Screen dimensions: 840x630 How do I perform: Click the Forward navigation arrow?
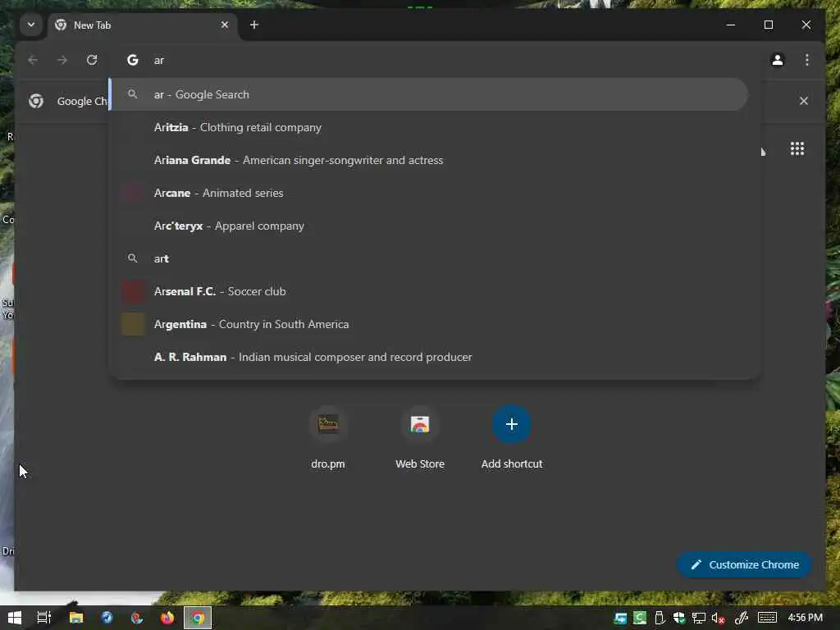click(x=62, y=60)
